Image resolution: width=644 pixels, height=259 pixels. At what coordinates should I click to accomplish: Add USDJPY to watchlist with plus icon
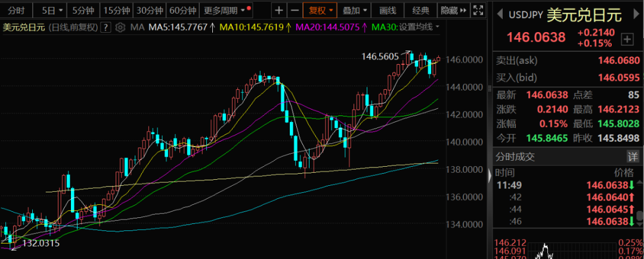tap(627, 39)
